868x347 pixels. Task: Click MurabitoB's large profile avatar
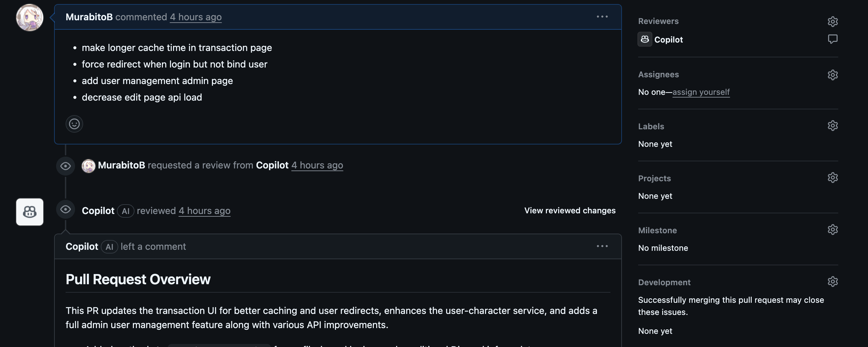pyautogui.click(x=30, y=18)
